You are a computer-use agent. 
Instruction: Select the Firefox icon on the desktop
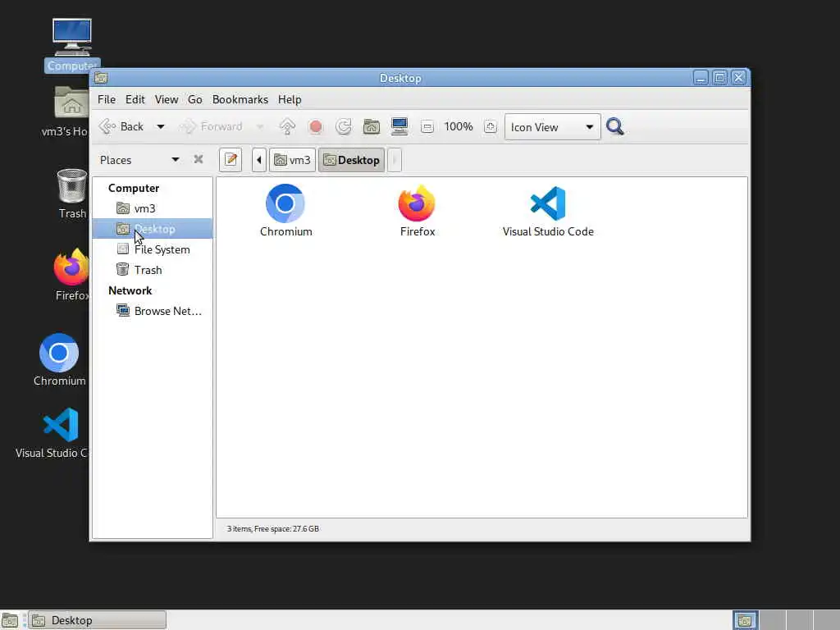click(71, 275)
